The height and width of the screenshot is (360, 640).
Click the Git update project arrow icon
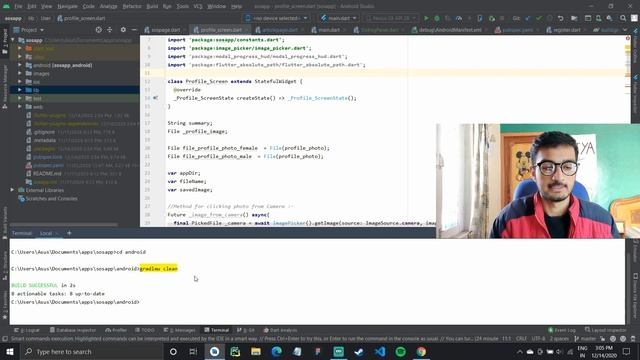(x=528, y=18)
